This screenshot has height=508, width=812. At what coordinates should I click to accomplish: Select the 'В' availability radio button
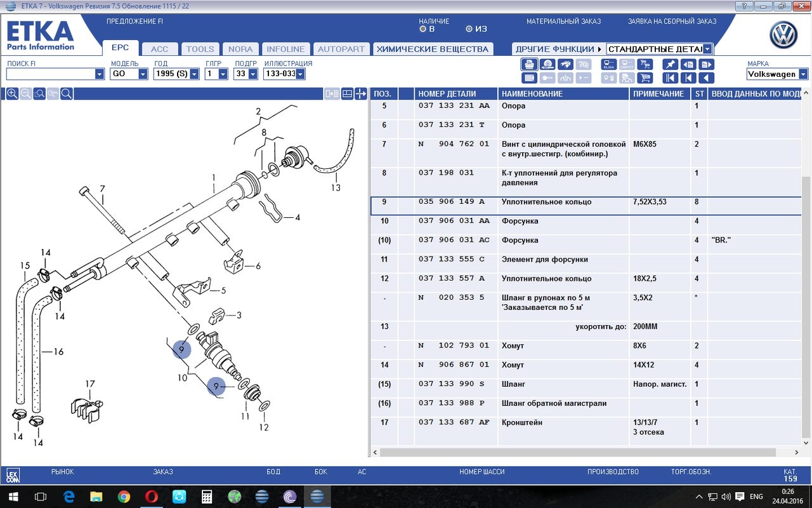pos(423,29)
